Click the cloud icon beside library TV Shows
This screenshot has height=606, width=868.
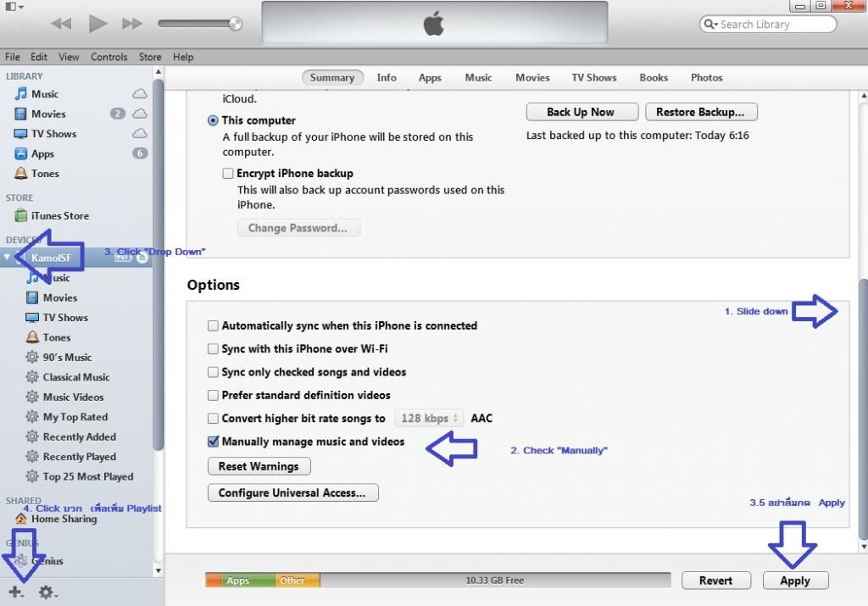[x=140, y=134]
